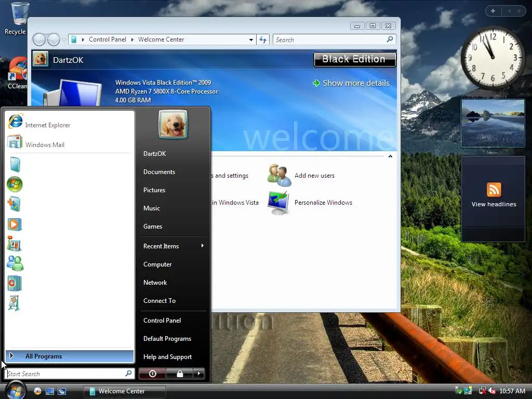Refresh the Welcome Center address bar
The height and width of the screenshot is (399, 532).
click(x=263, y=39)
